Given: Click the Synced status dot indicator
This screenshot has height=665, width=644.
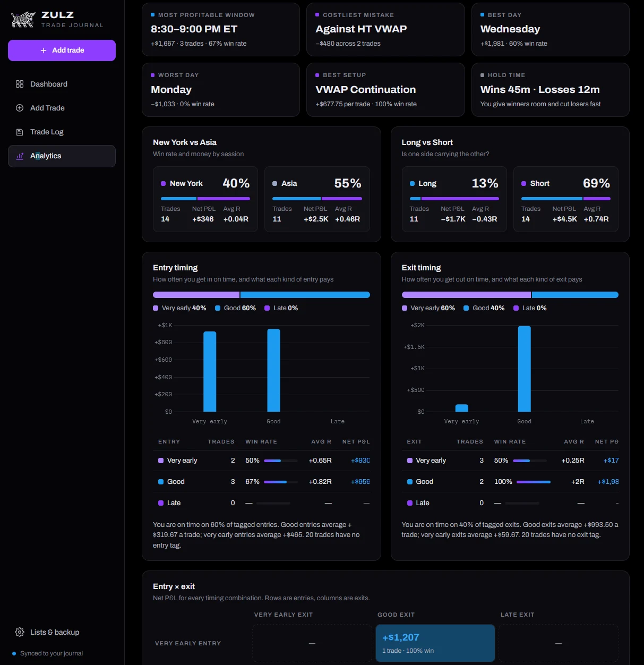Looking at the screenshot, I should click(14, 653).
